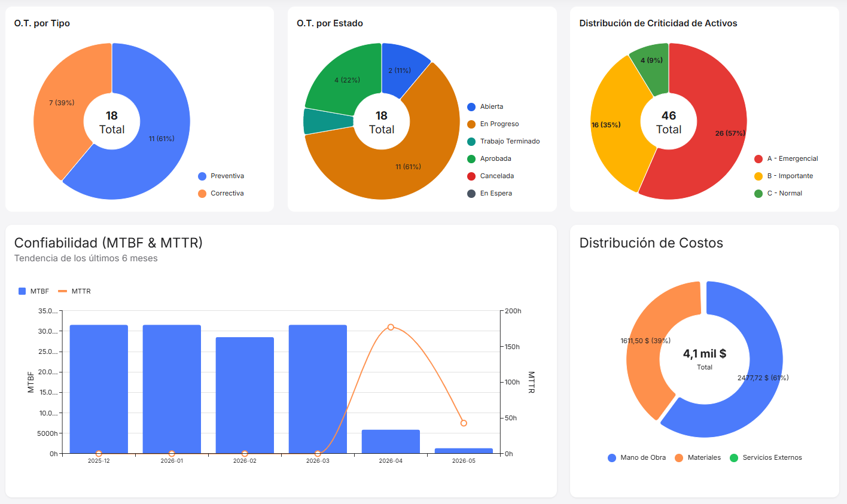Click the MTBF bar for 2026-01
Screen dimensions: 847x504
coord(172,389)
